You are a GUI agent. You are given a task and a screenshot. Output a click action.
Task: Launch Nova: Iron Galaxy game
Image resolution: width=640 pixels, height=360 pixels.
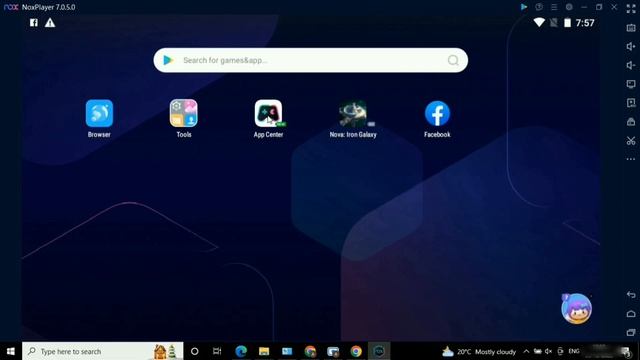pos(353,113)
